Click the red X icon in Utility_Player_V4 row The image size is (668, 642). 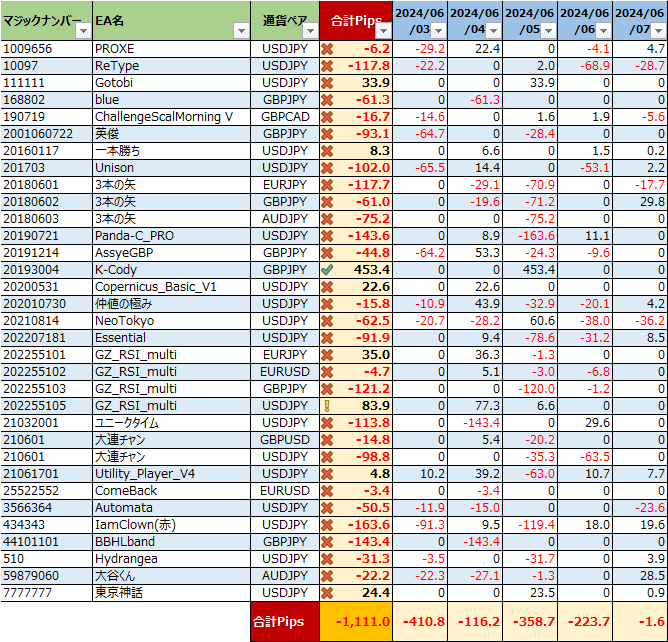[x=327, y=474]
